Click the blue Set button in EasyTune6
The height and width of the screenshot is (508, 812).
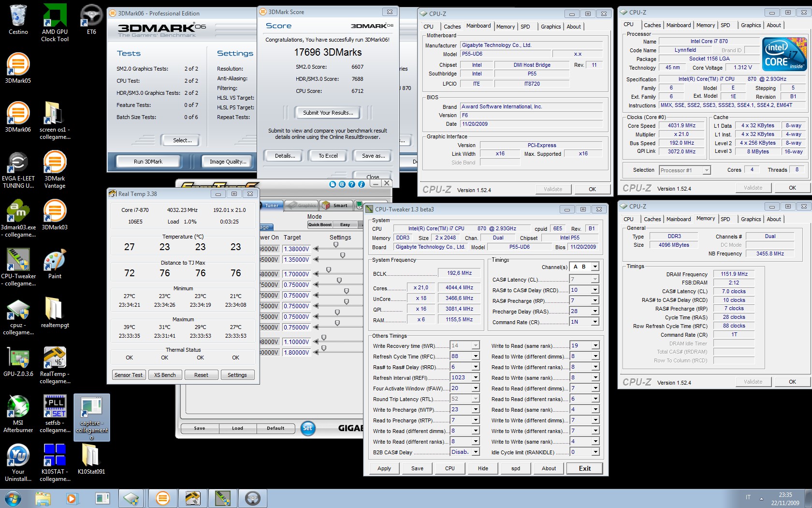pyautogui.click(x=307, y=428)
